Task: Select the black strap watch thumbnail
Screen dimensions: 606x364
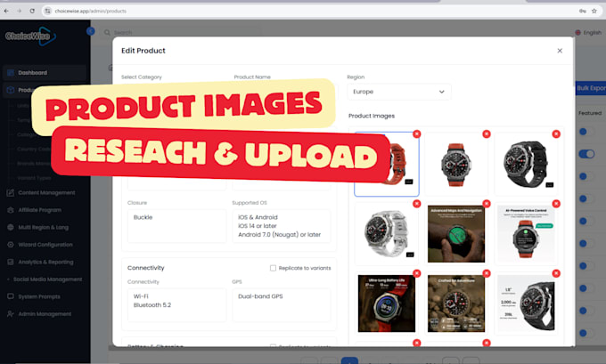Action: [526, 164]
